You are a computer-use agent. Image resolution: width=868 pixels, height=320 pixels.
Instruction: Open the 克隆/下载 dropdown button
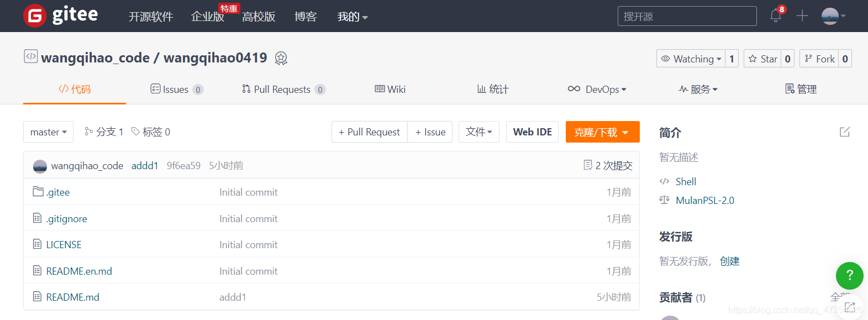point(602,132)
